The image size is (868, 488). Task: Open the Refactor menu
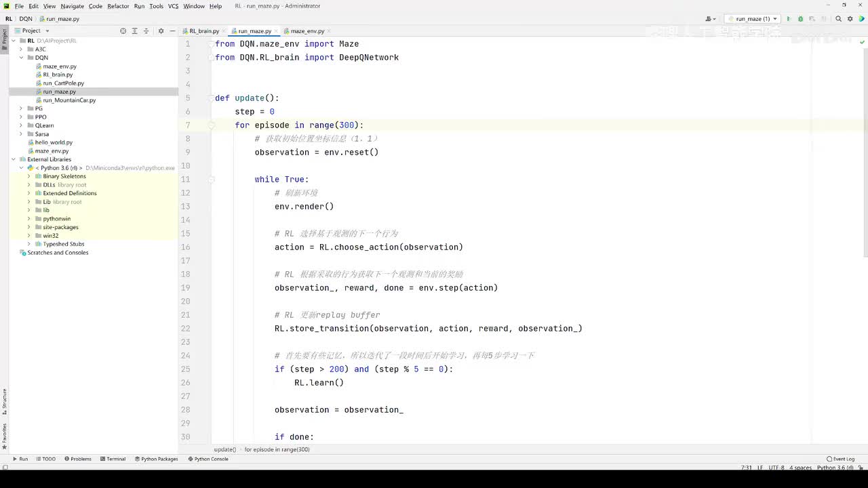(x=118, y=6)
